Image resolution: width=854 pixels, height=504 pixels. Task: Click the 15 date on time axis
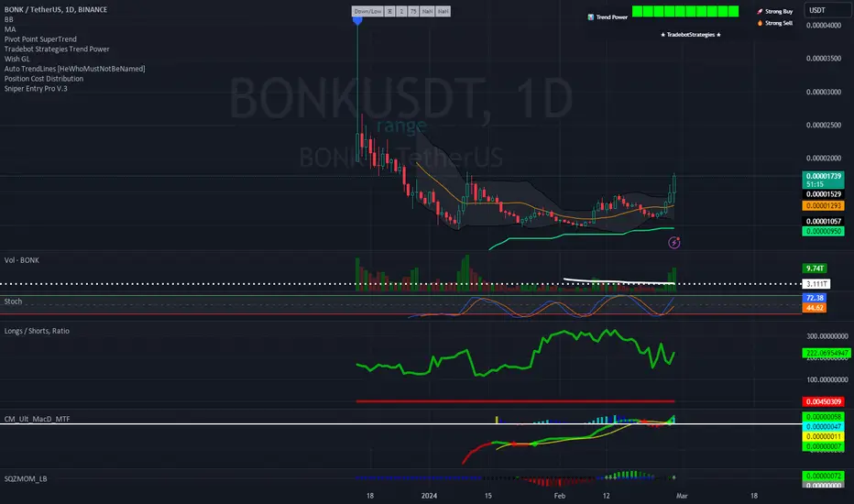[x=488, y=496]
